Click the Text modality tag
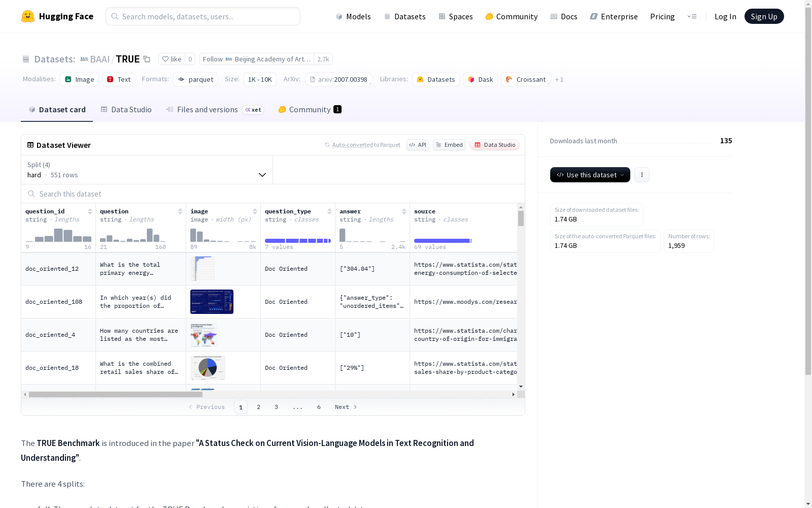 (x=119, y=79)
